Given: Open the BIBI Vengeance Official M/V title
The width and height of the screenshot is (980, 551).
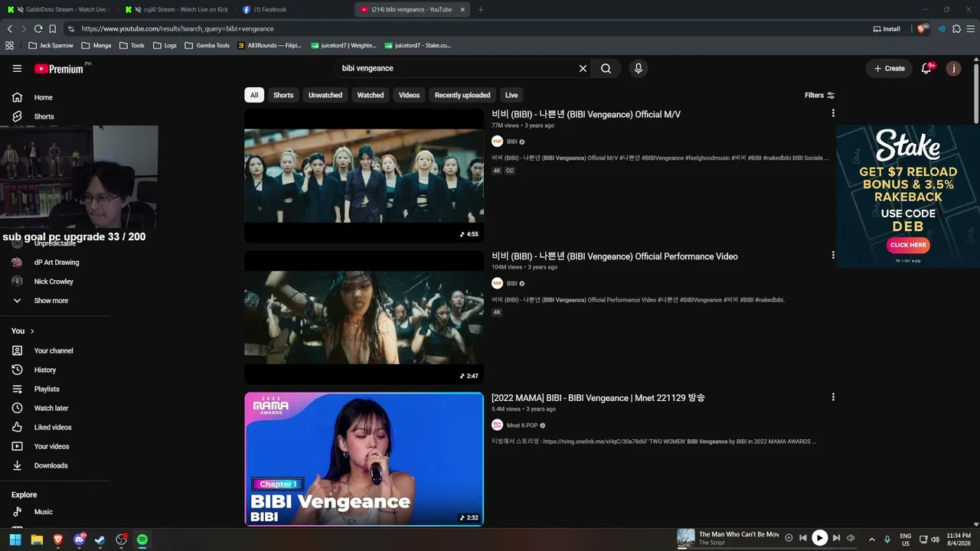Looking at the screenshot, I should point(586,114).
